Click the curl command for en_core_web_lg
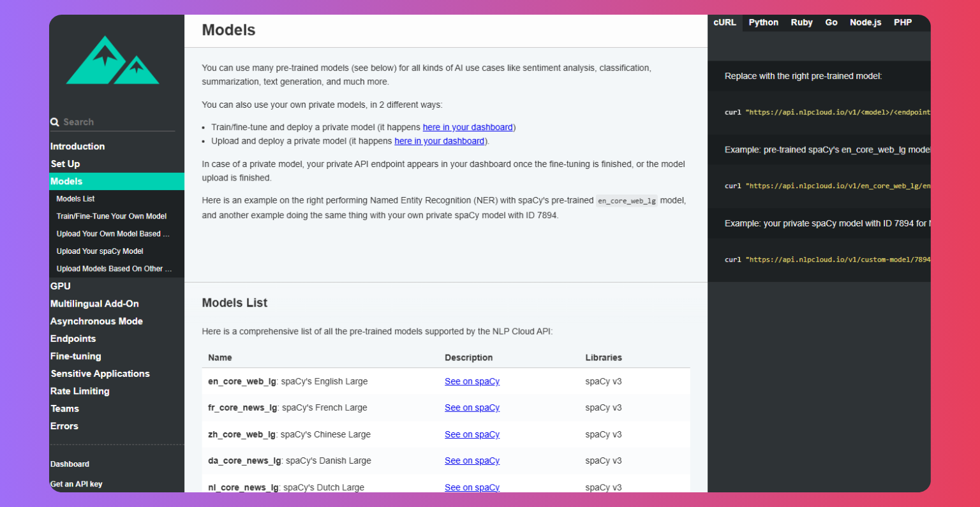The image size is (980, 507). (828, 186)
